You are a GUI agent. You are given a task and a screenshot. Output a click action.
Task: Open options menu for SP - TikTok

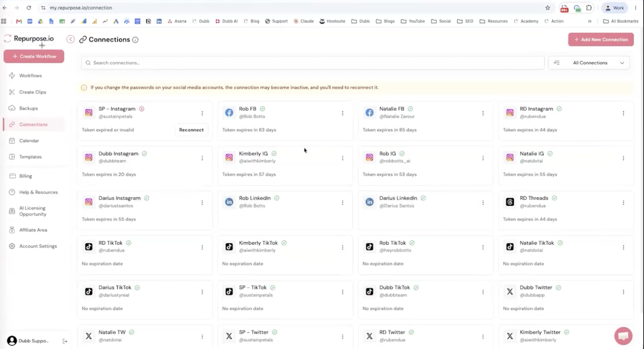(343, 292)
